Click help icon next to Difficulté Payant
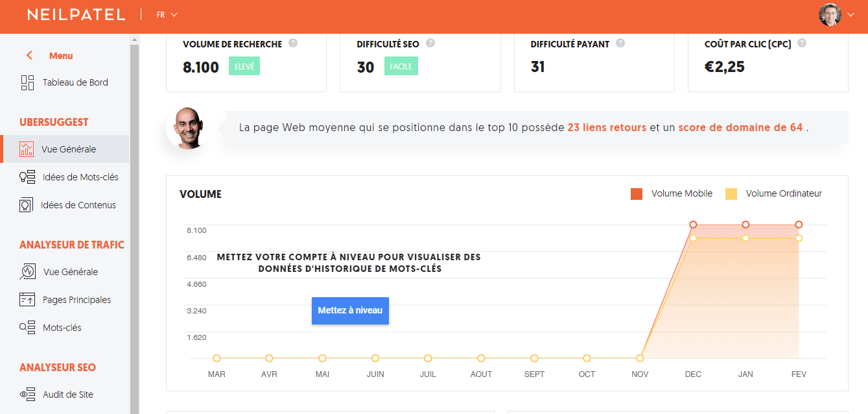 (x=620, y=43)
